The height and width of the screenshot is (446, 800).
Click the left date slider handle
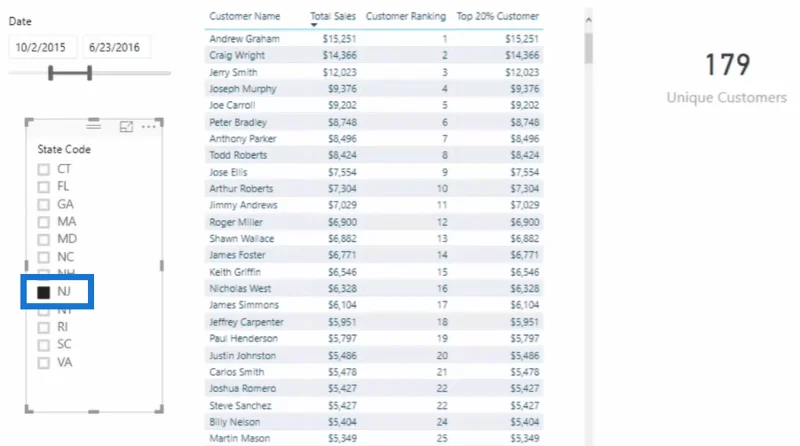click(x=51, y=73)
